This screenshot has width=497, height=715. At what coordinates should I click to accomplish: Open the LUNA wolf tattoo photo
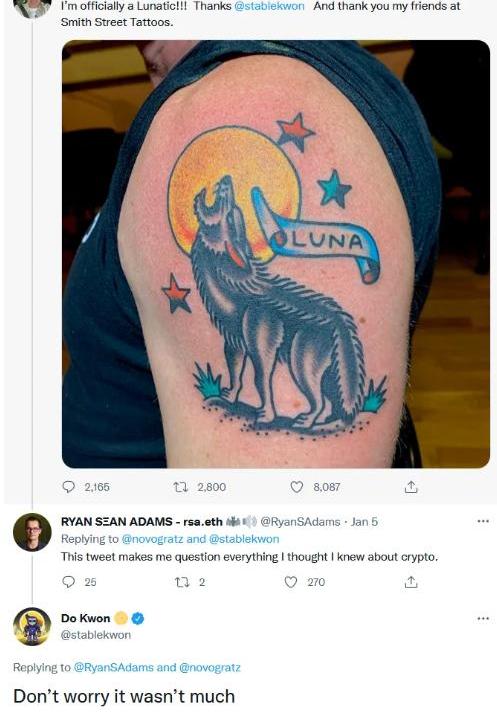click(276, 254)
